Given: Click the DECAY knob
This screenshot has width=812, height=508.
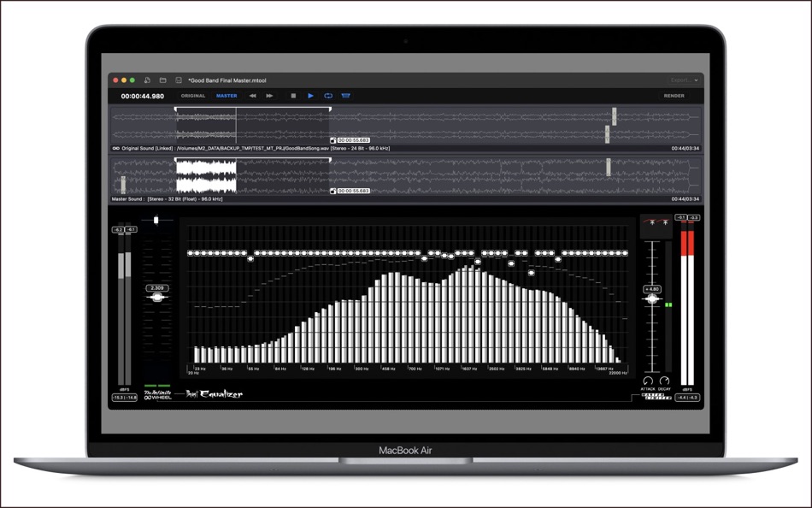Looking at the screenshot, I should (x=664, y=381).
